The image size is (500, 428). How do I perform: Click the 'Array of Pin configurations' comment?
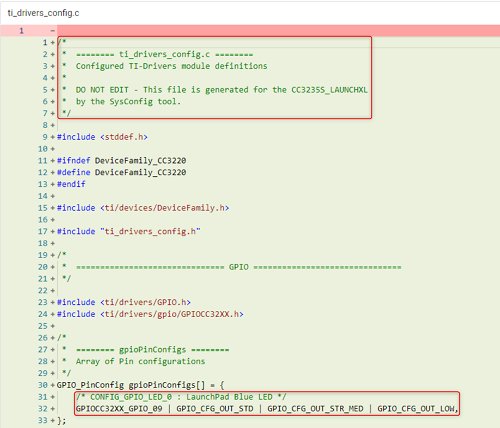[140, 361]
